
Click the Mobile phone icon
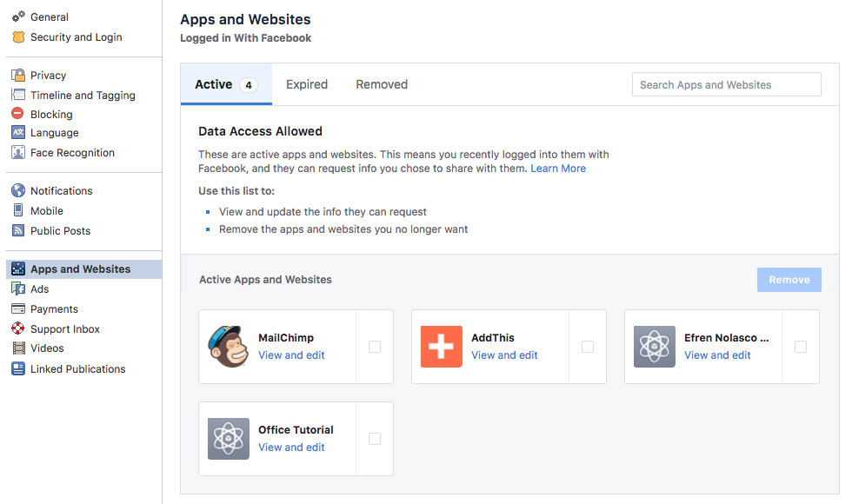click(x=18, y=210)
